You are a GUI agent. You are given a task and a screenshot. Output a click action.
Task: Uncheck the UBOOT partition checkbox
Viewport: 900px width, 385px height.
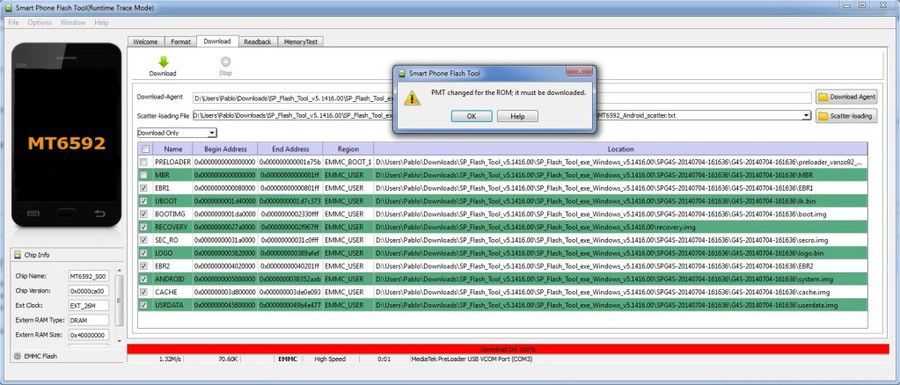pos(143,201)
